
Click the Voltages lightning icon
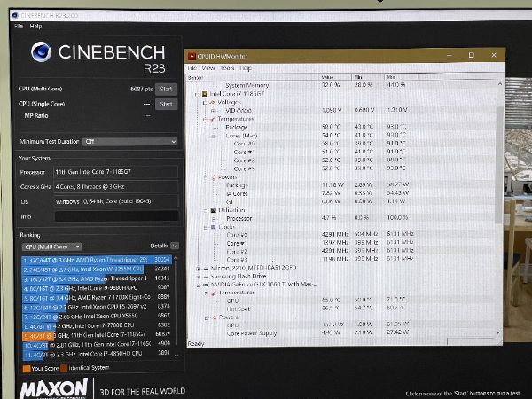213,102
